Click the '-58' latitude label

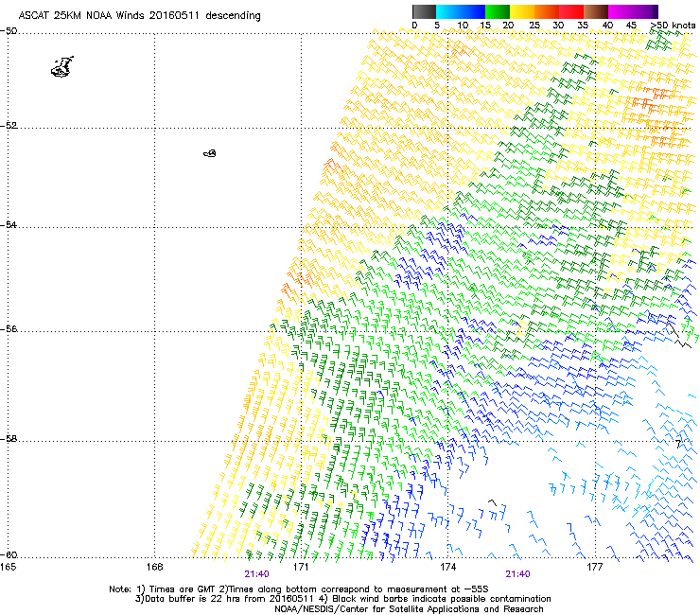click(9, 439)
